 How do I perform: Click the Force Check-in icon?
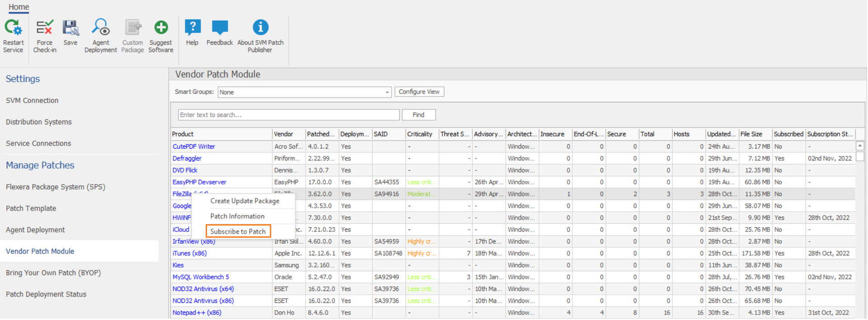pos(44,28)
